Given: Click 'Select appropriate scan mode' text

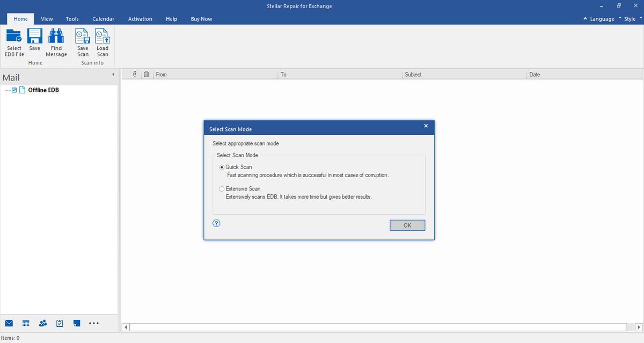Looking at the screenshot, I should tap(246, 143).
